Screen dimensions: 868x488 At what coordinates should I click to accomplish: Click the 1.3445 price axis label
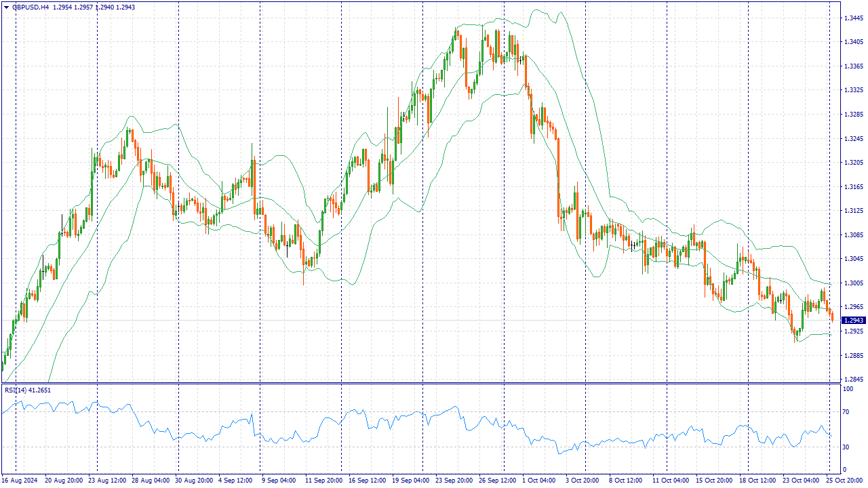(853, 18)
